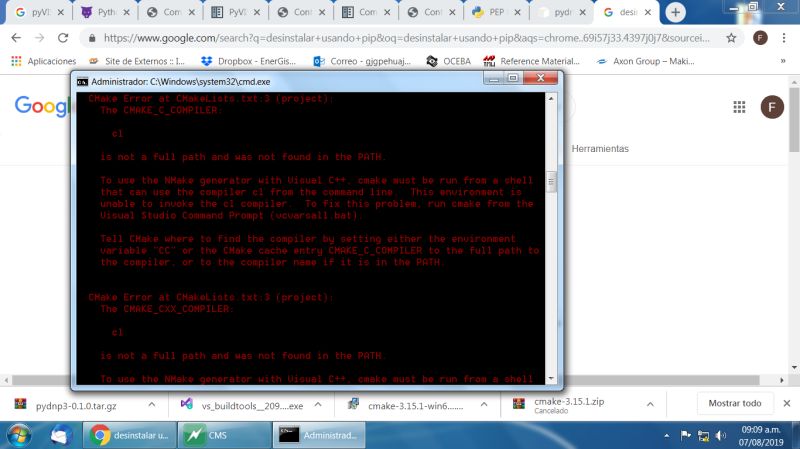Open Correo - gjgpehuaj bookmark
This screenshot has height=449, width=800.
[362, 61]
